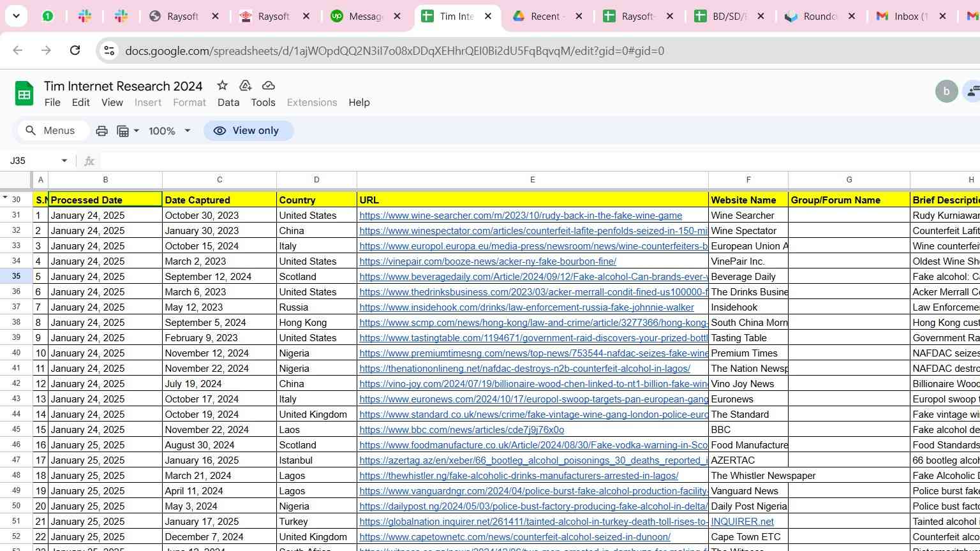Click the Processed Date header cell

coord(105,200)
